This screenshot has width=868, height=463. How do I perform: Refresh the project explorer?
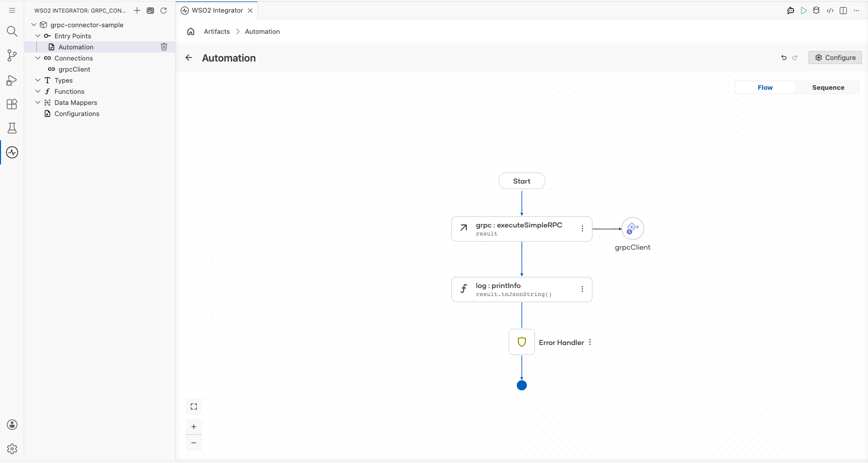pos(164,10)
